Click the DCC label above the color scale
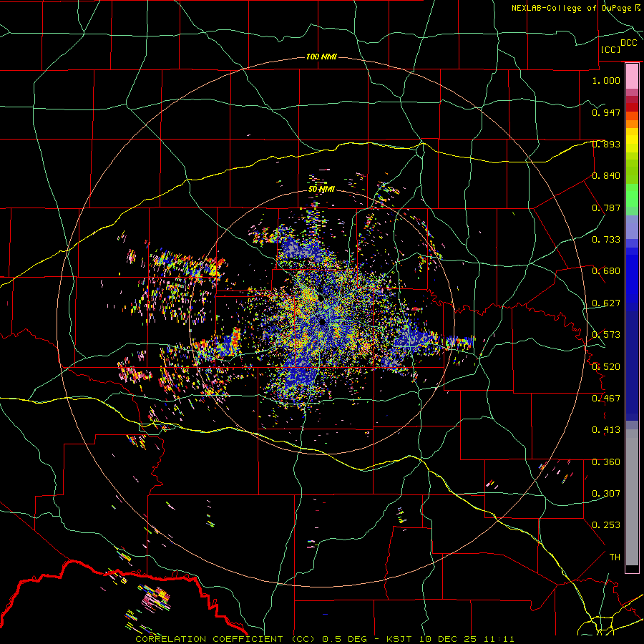 click(x=628, y=43)
